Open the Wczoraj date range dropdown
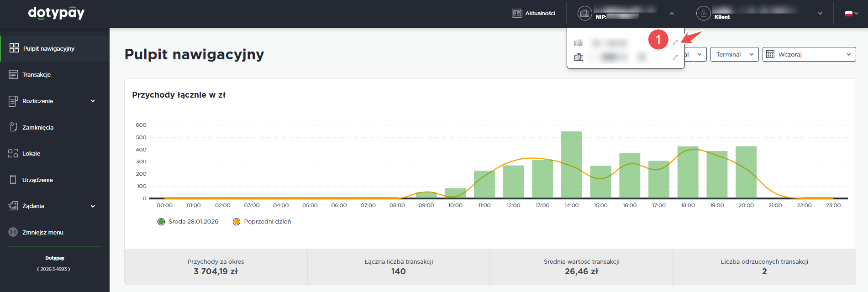Screen dimensions: 868x292 (809, 54)
